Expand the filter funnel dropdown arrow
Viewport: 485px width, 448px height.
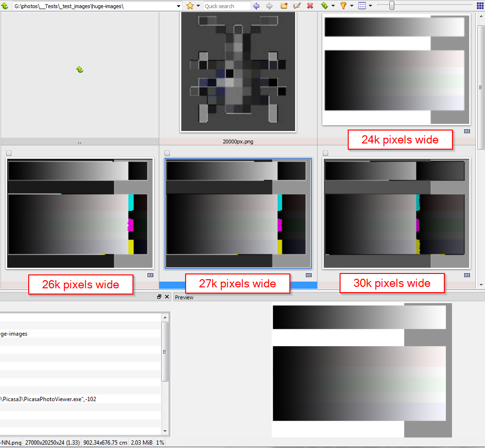point(352,6)
